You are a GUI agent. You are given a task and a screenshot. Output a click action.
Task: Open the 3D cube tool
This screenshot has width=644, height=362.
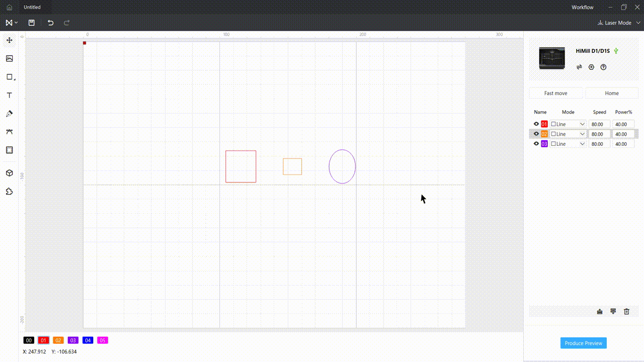(x=9, y=173)
